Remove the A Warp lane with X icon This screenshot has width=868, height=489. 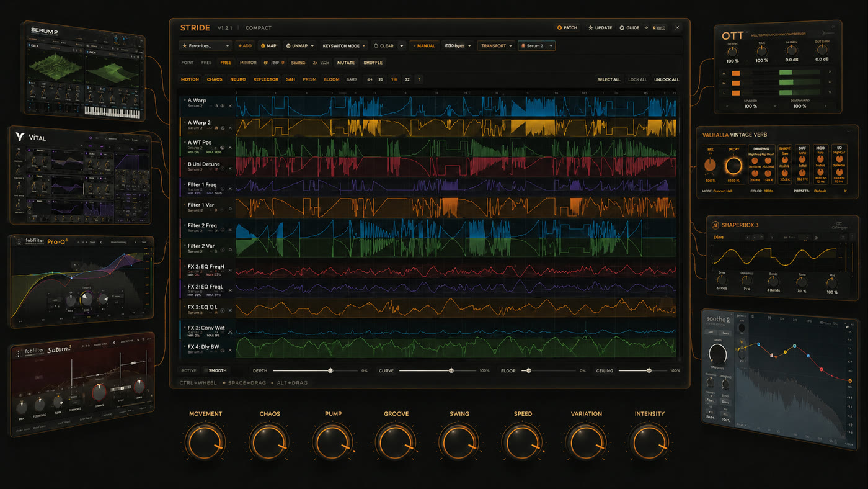(x=230, y=106)
